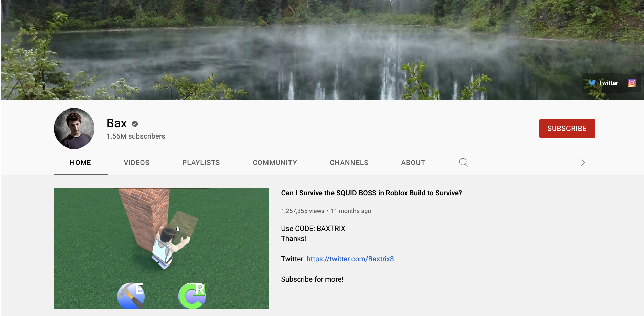Click the verified badge next to Bax
The height and width of the screenshot is (316, 644).
(135, 124)
